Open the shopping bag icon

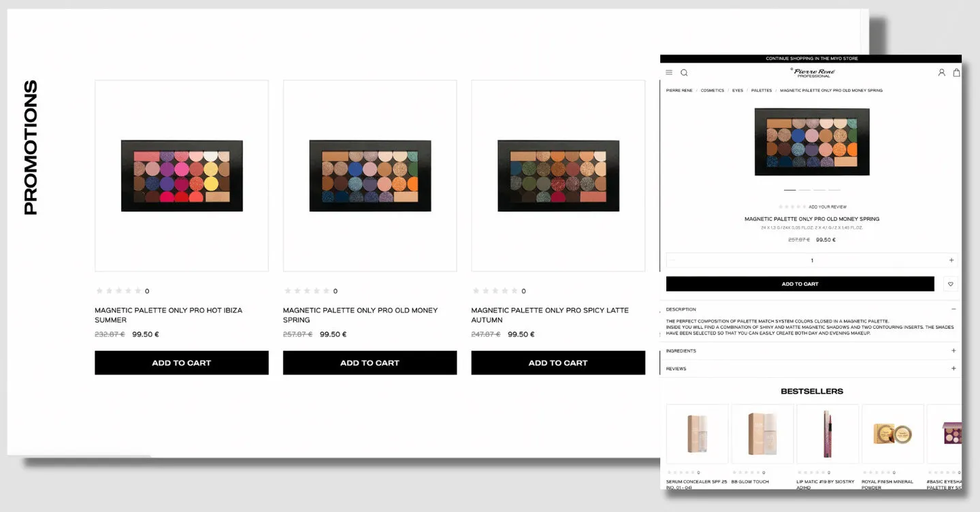pos(956,72)
